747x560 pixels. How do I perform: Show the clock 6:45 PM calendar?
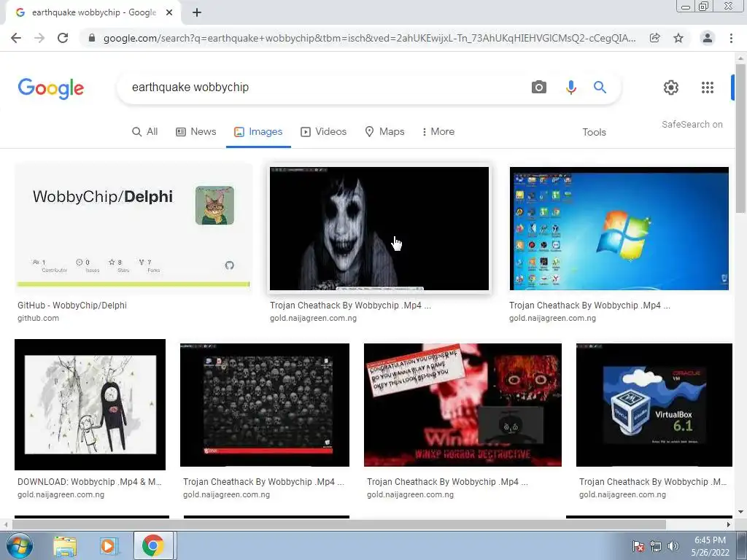click(x=710, y=546)
